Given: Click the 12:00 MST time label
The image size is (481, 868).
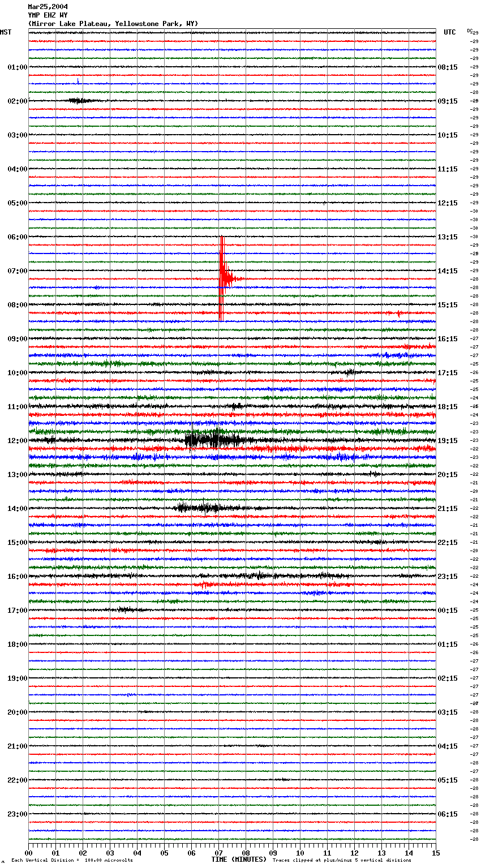Looking at the screenshot, I should click(x=18, y=441).
